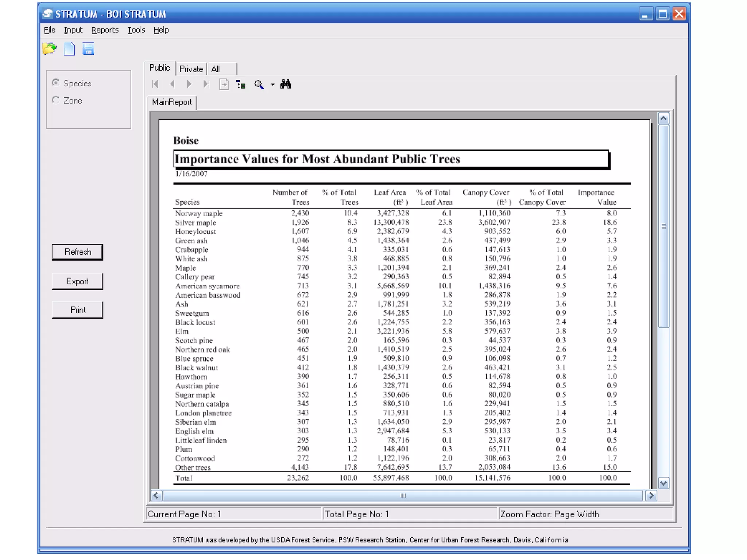Jump to last page of report
This screenshot has width=747, height=560.
pos(206,84)
